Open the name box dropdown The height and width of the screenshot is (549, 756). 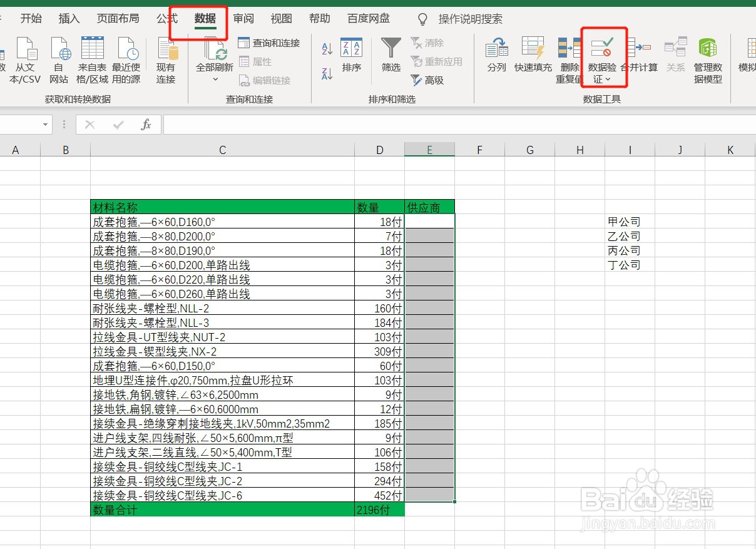tap(44, 125)
